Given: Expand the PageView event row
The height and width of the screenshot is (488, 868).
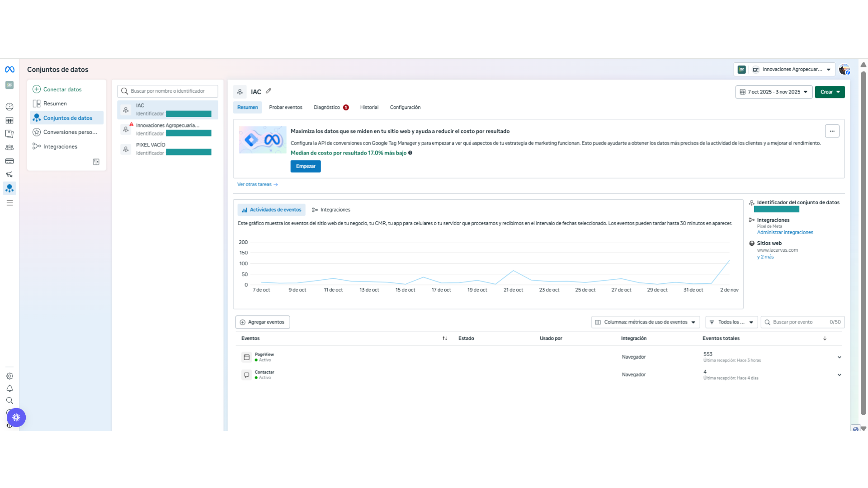Looking at the screenshot, I should tap(839, 357).
